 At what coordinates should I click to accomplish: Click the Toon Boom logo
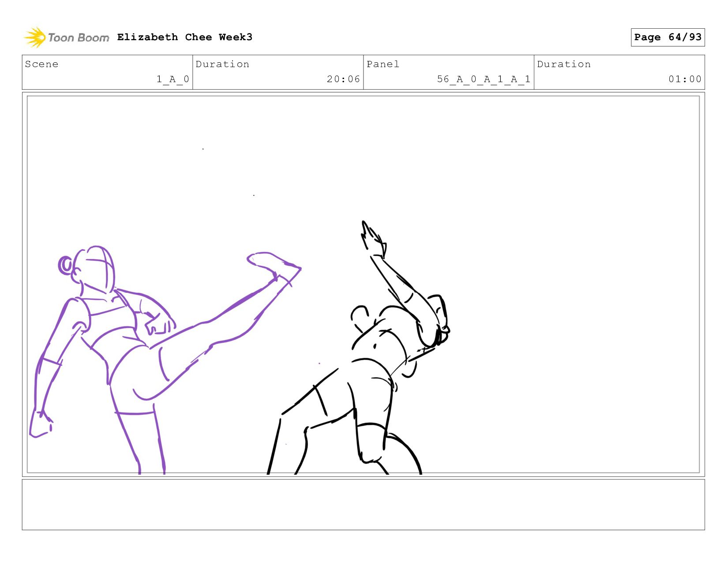[66, 37]
